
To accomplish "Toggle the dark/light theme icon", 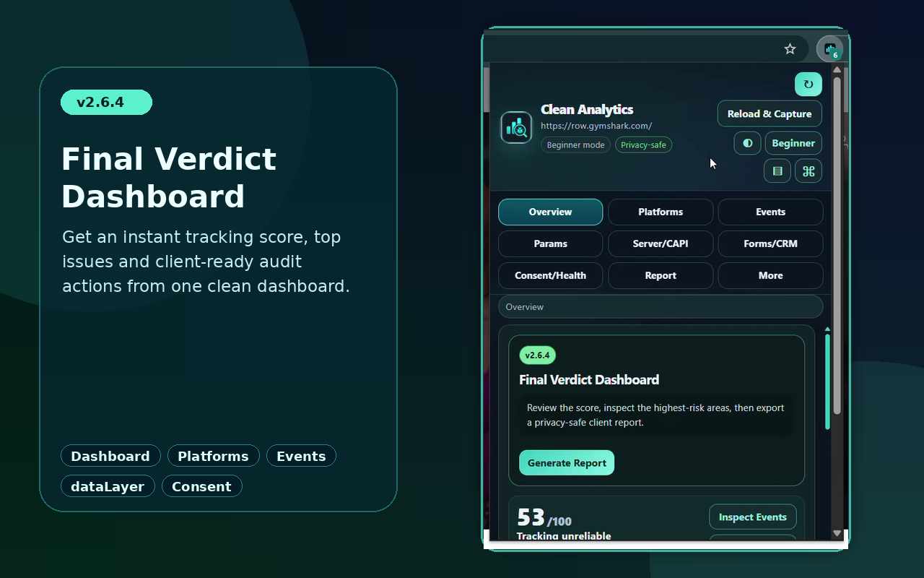I will [x=747, y=143].
